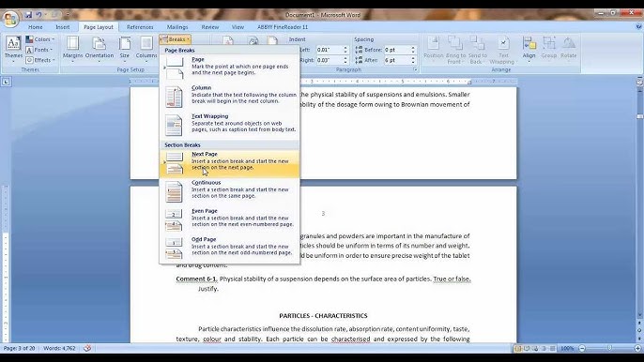The height and width of the screenshot is (362, 644).
Task: Collapse the Breaks dropdown button
Action: click(x=175, y=39)
